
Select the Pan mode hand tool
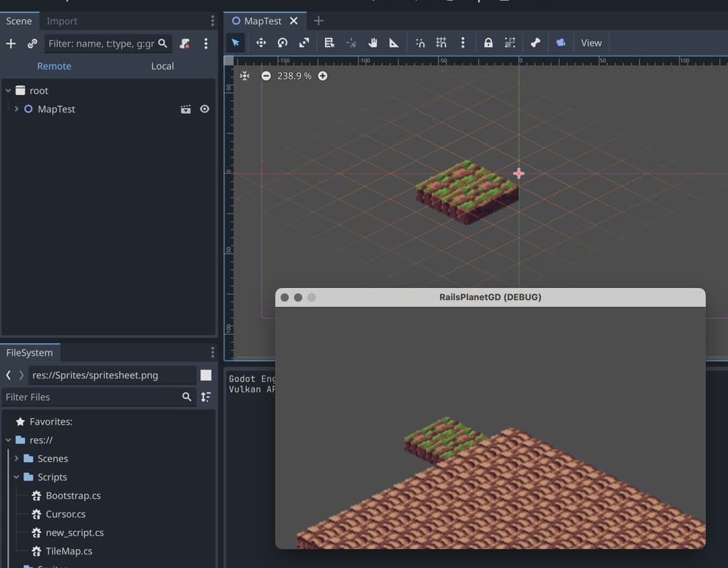pos(373,43)
